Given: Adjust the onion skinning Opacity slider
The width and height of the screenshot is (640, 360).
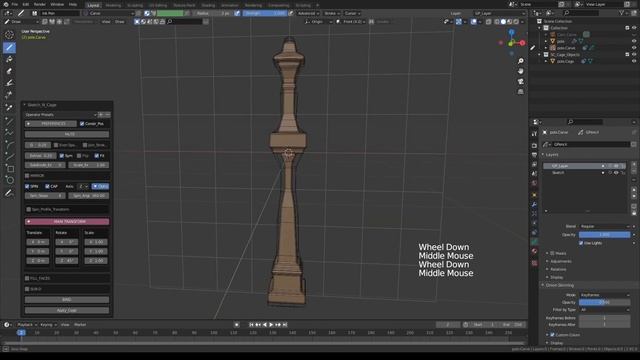Looking at the screenshot, I should click(604, 302).
